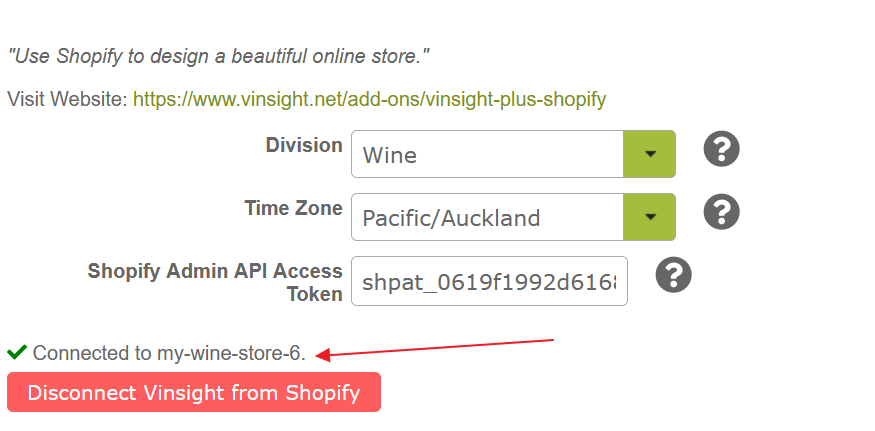Click the word Token in the label
This screenshot has width=875, height=431.
pyautogui.click(x=315, y=294)
